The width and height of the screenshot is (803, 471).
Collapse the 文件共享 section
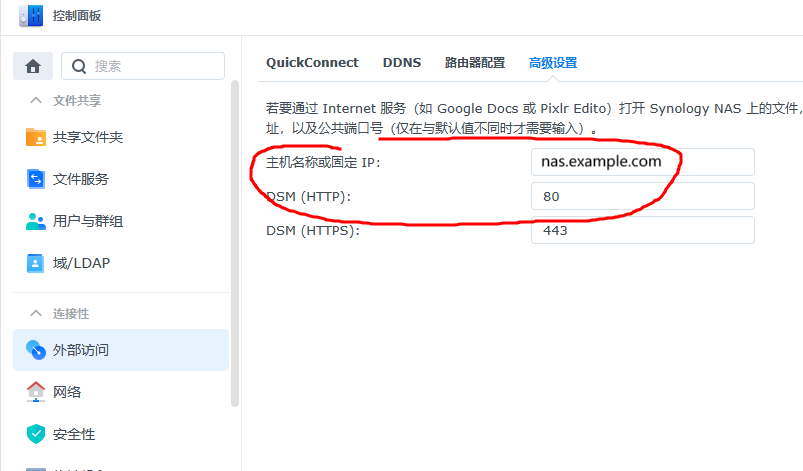pyautogui.click(x=36, y=100)
